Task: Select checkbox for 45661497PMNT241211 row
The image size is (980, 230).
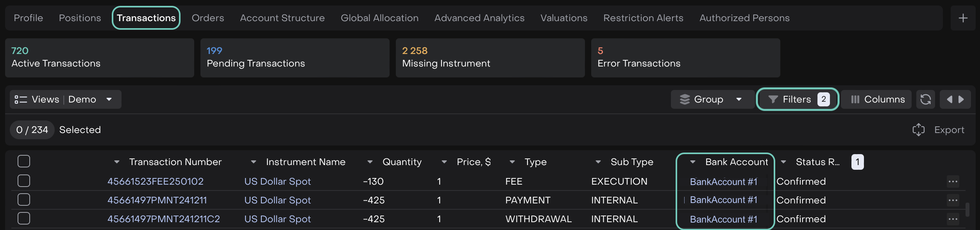Action: pos(24,199)
